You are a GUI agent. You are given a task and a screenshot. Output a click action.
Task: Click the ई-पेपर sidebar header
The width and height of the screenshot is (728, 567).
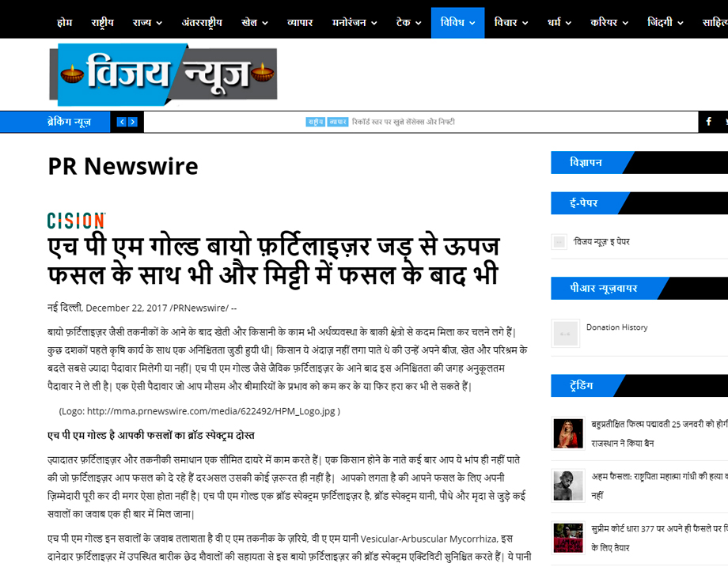click(584, 202)
